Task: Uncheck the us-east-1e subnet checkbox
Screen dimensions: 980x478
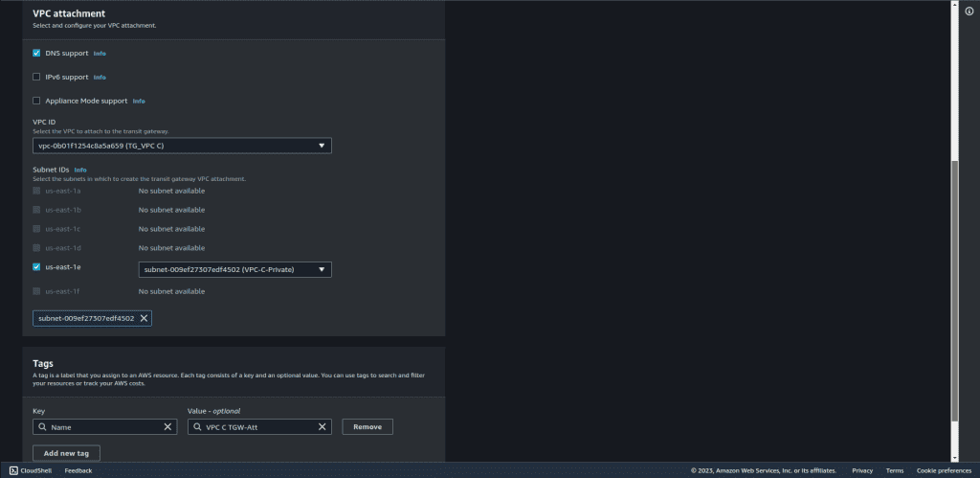Action: (x=36, y=268)
